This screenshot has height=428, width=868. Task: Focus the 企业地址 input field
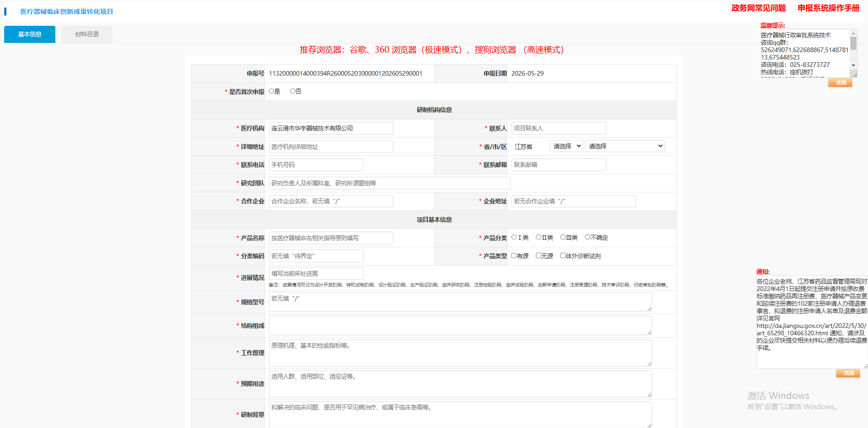(573, 201)
